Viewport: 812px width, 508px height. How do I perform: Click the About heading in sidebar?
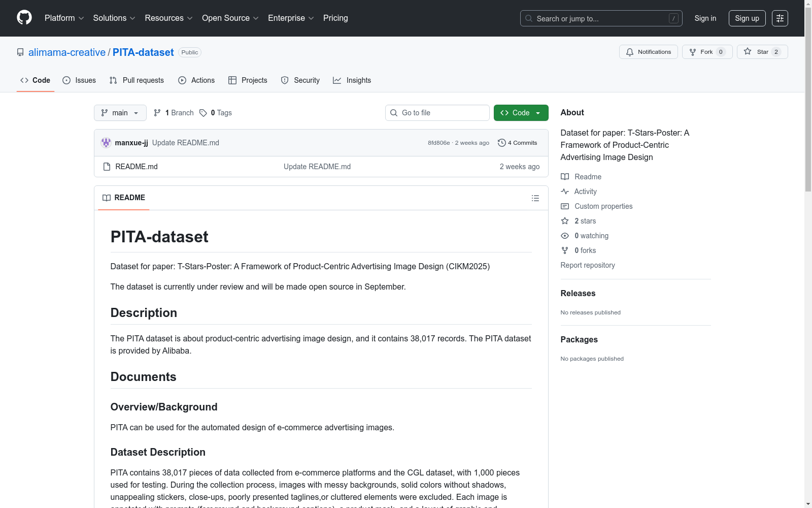coord(572,112)
